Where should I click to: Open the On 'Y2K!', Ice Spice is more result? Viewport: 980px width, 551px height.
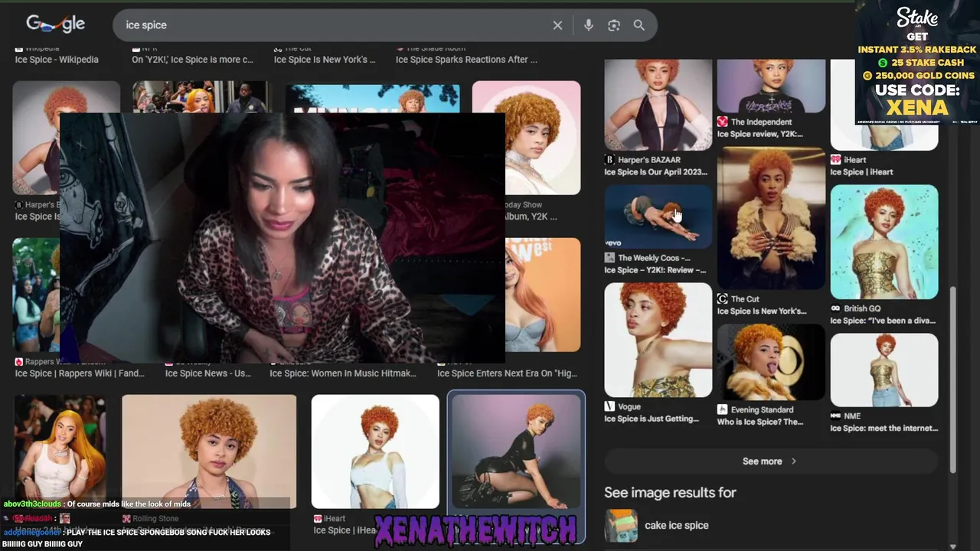pos(192,60)
